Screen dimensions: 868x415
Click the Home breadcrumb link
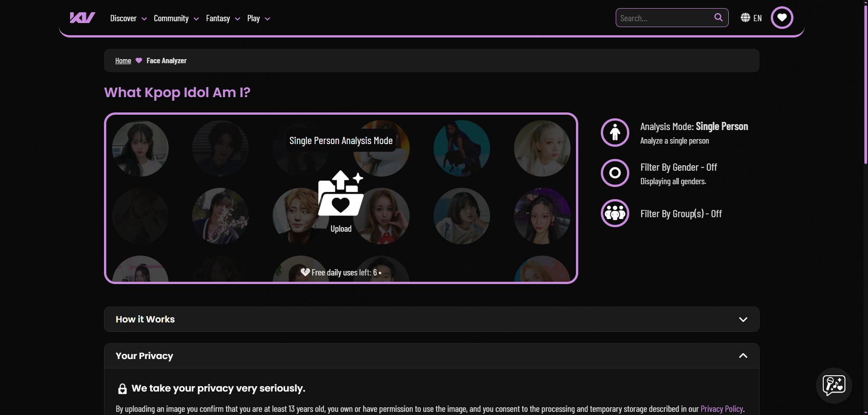(x=123, y=61)
